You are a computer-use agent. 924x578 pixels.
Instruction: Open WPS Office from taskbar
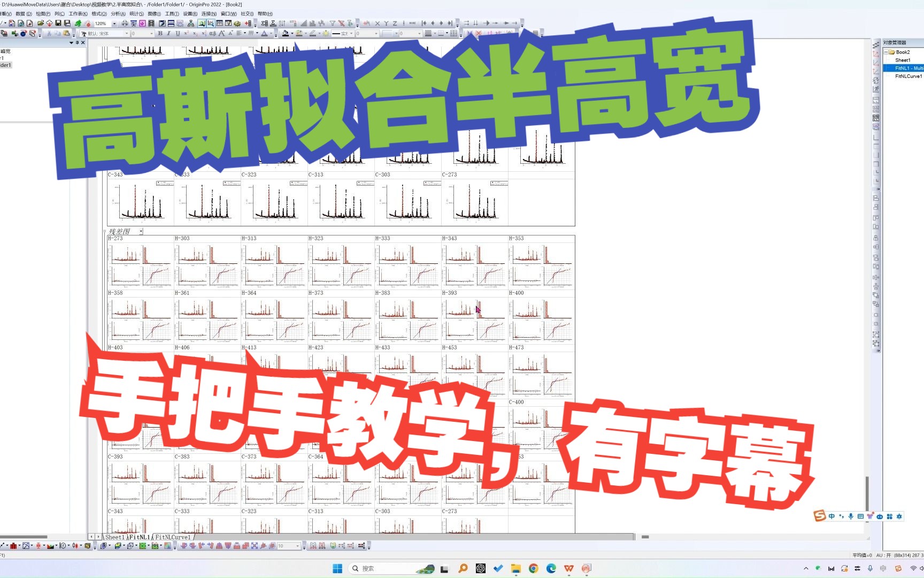pyautogui.click(x=568, y=568)
